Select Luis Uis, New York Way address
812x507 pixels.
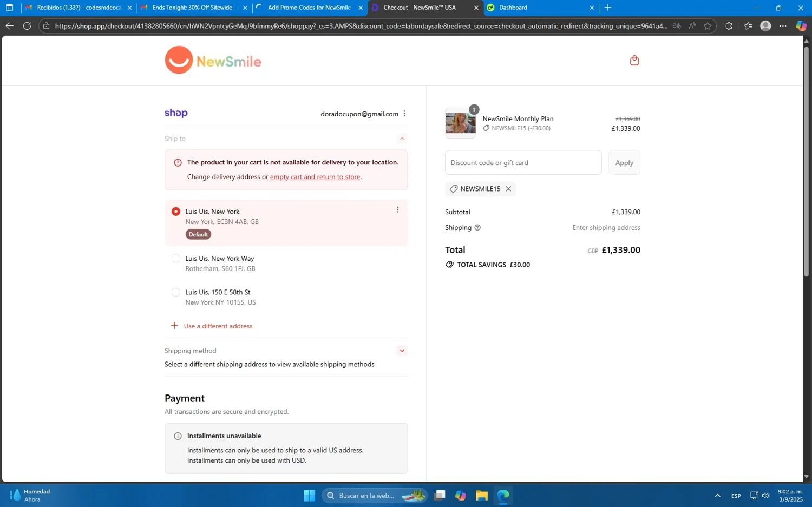176,259
